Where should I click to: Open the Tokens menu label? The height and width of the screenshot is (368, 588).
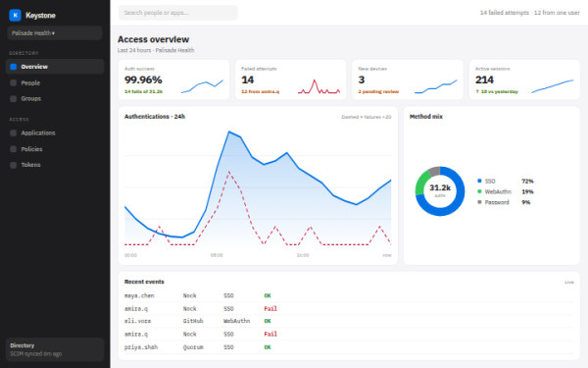(30, 165)
